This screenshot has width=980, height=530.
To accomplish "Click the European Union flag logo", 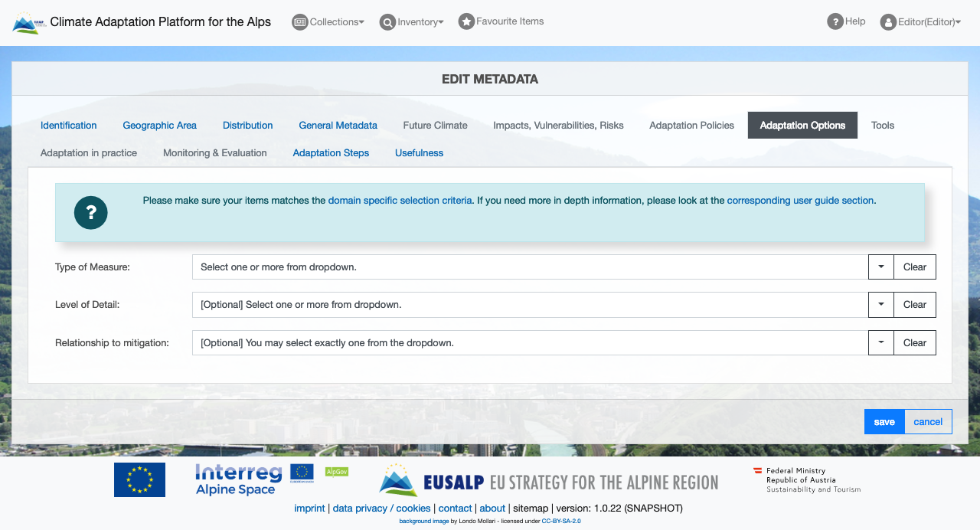I will click(x=139, y=479).
